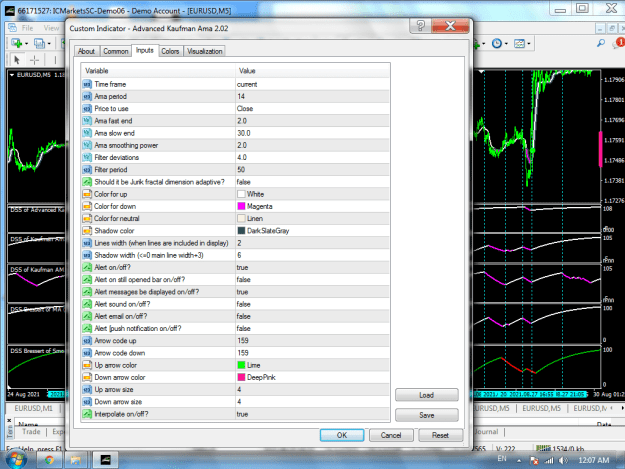Click the Filter deviations row icon
This screenshot has height=469, width=625.
(87, 157)
